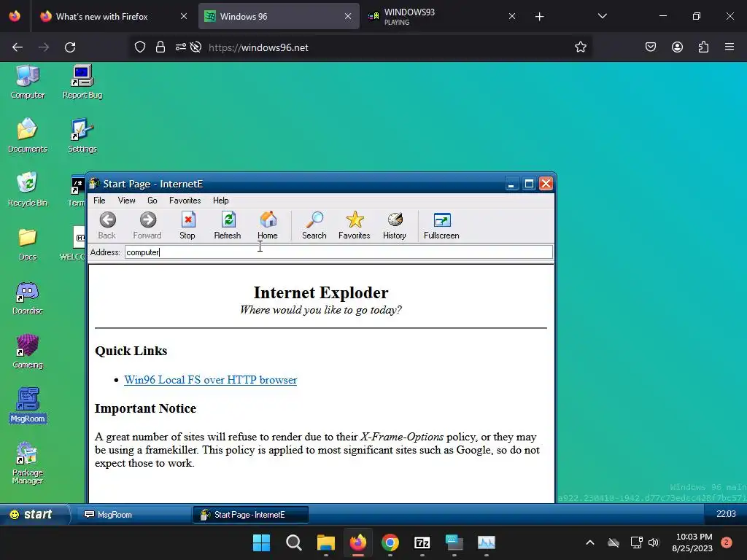Image resolution: width=747 pixels, height=560 pixels.
Task: Bookmark this page with the star icon
Action: [580, 47]
